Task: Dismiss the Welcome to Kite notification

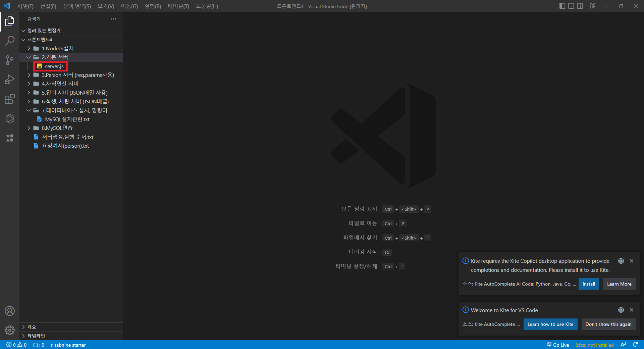Action: 632,310
